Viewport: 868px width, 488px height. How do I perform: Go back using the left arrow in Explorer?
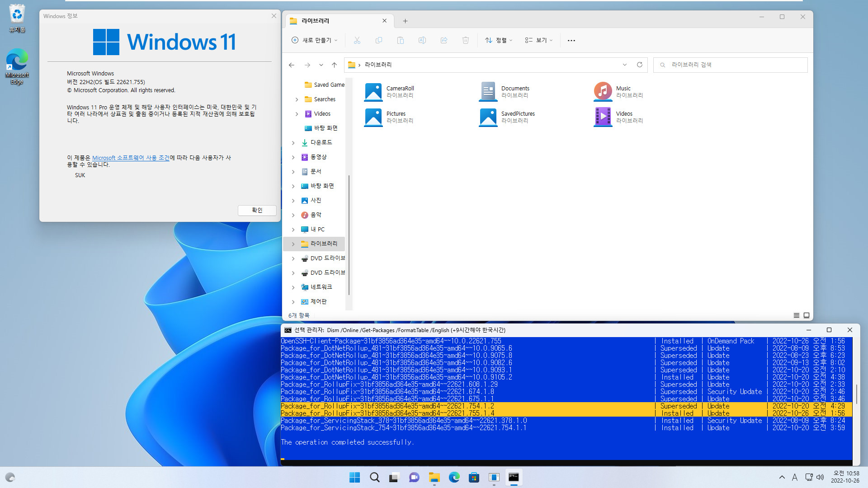pos(292,65)
